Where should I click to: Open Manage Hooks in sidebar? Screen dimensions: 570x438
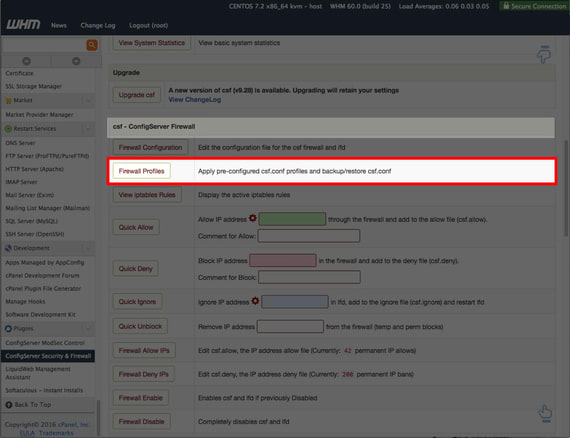pyautogui.click(x=25, y=301)
